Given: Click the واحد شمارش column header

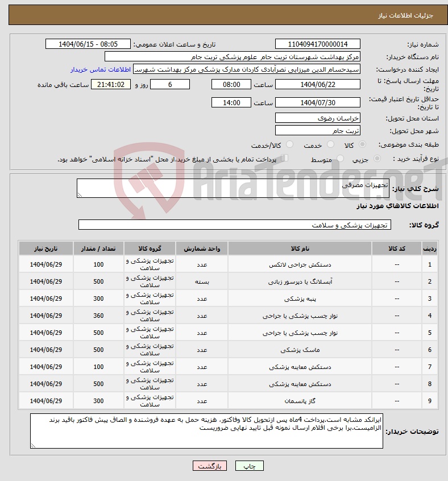Looking at the screenshot, I should pyautogui.click(x=202, y=248).
